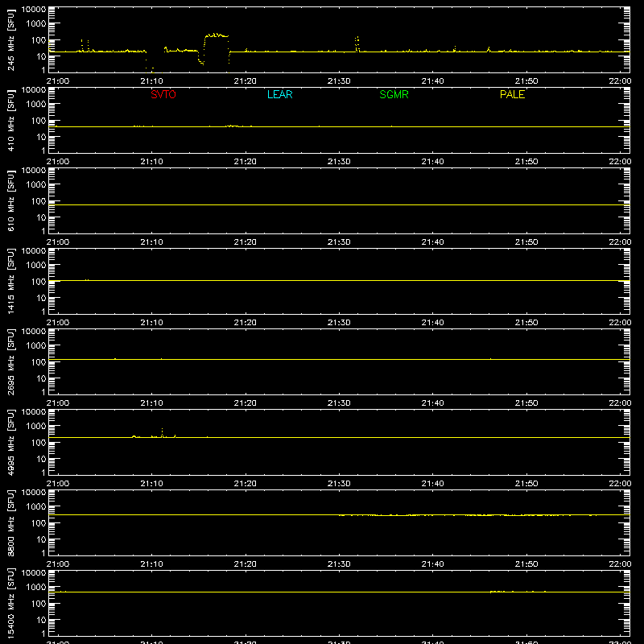This screenshot has height=644, width=644.
Task: Click the 10 y-axis value of the 1415 MHz plot
Action: (x=41, y=298)
